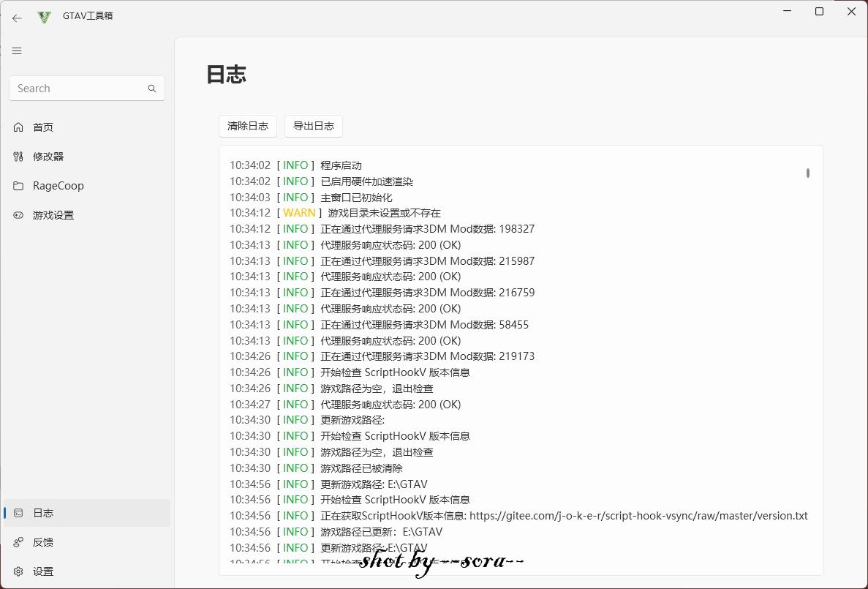
Task: Select the log line 程序启动
Action: 295,165
